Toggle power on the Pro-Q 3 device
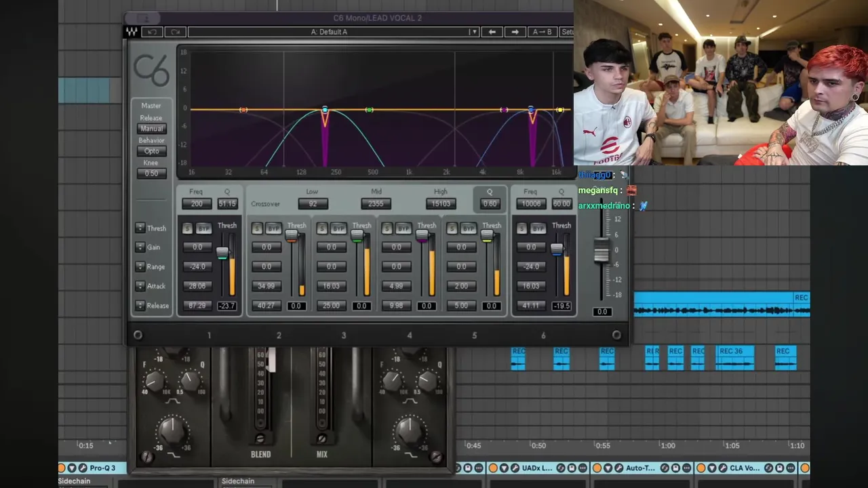 (x=62, y=468)
